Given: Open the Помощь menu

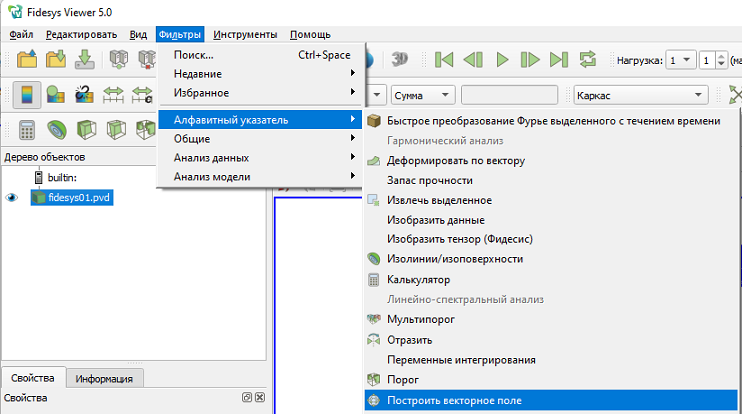Looking at the screenshot, I should tap(310, 35).
